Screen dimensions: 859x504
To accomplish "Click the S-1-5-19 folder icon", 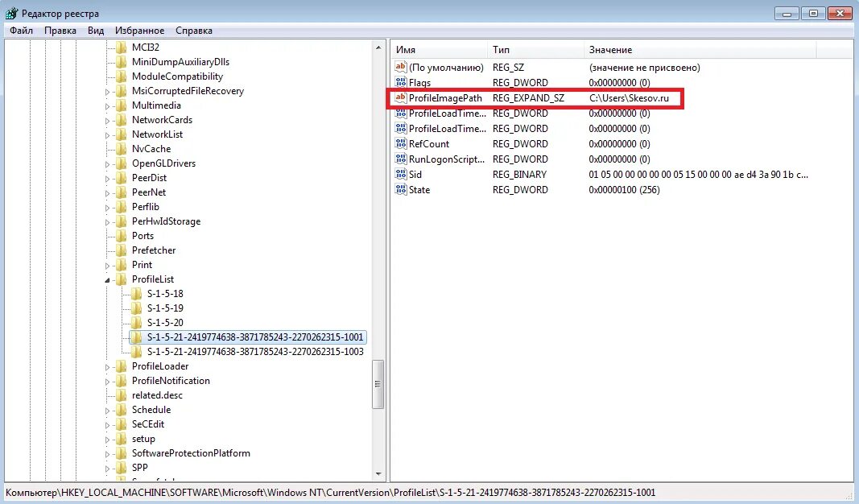I will [x=136, y=308].
